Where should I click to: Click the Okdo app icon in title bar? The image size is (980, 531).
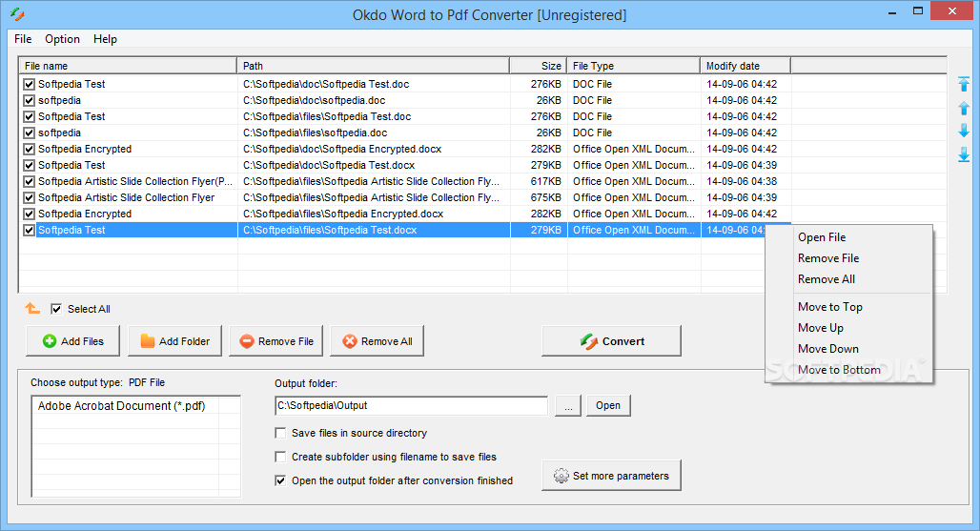pyautogui.click(x=17, y=13)
